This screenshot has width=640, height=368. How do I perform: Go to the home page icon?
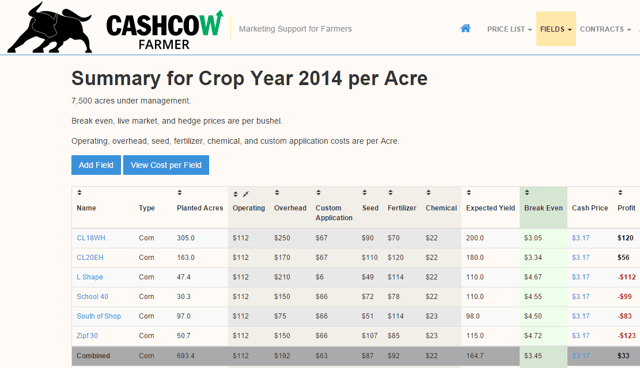point(465,29)
